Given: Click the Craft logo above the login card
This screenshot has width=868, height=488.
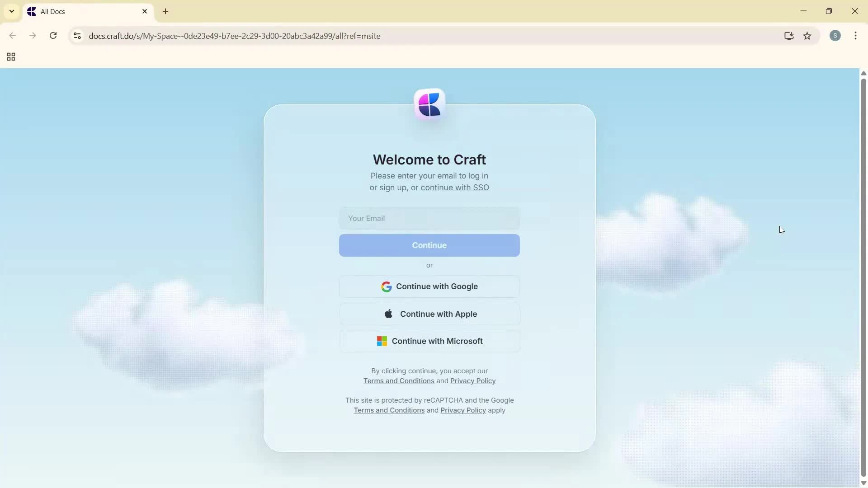Looking at the screenshot, I should click(429, 105).
